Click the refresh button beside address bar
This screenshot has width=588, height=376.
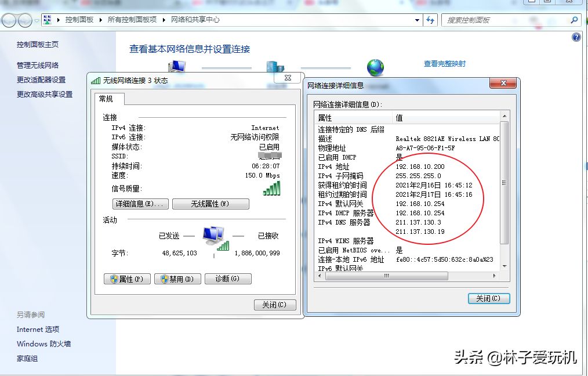click(x=430, y=20)
